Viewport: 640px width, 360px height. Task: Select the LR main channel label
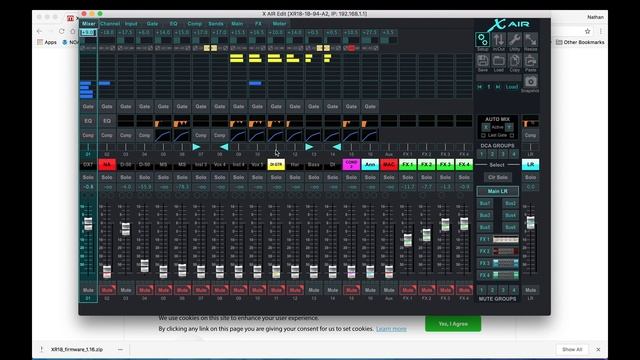(530, 164)
